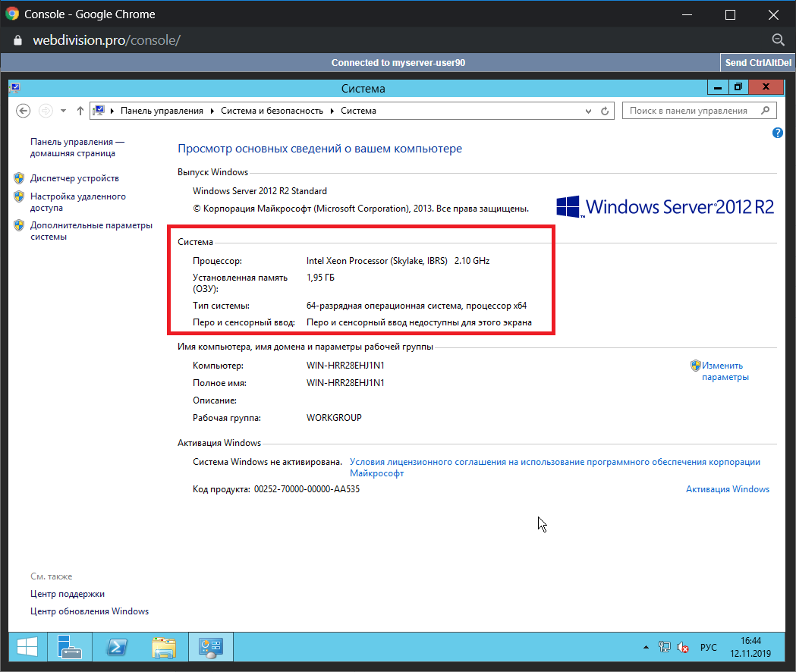Click the up one level arrow

[x=80, y=111]
